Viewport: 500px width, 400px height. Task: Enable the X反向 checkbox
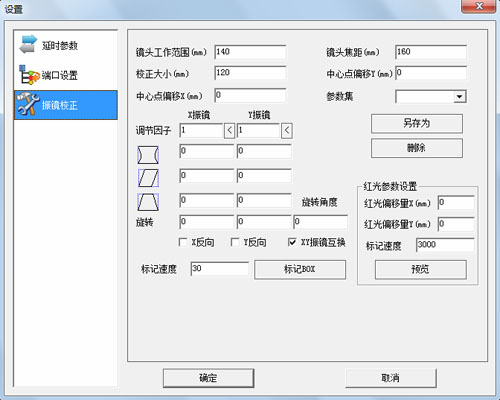tap(183, 242)
